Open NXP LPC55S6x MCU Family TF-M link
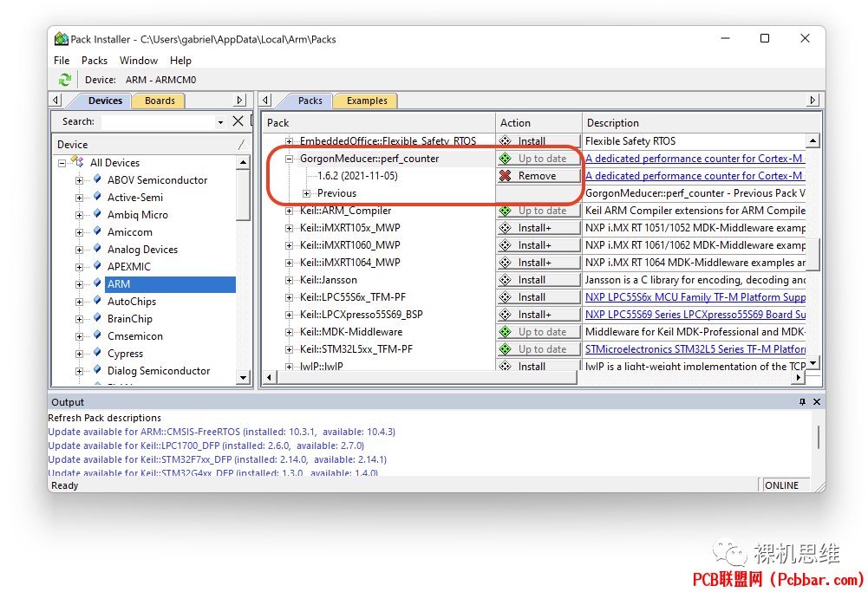The image size is (868, 592). (x=695, y=297)
